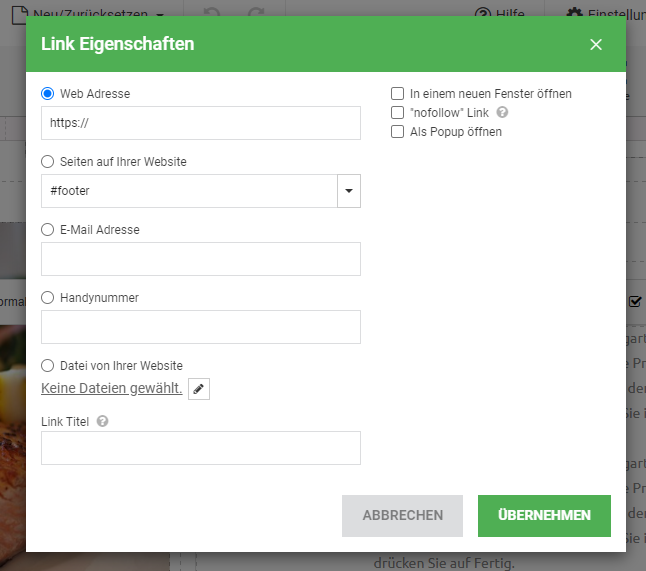Viewport: 646px width, 571px height.
Task: Click into the Handynummer input box
Action: click(200, 327)
